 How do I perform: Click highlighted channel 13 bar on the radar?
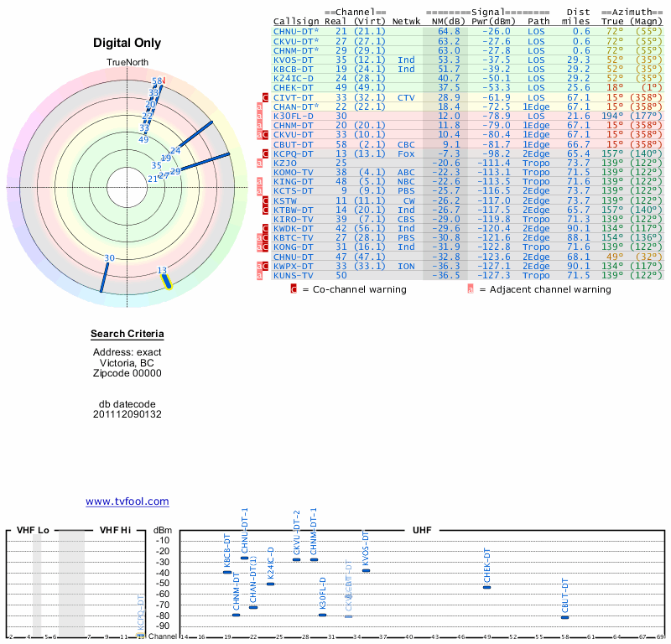166,281
